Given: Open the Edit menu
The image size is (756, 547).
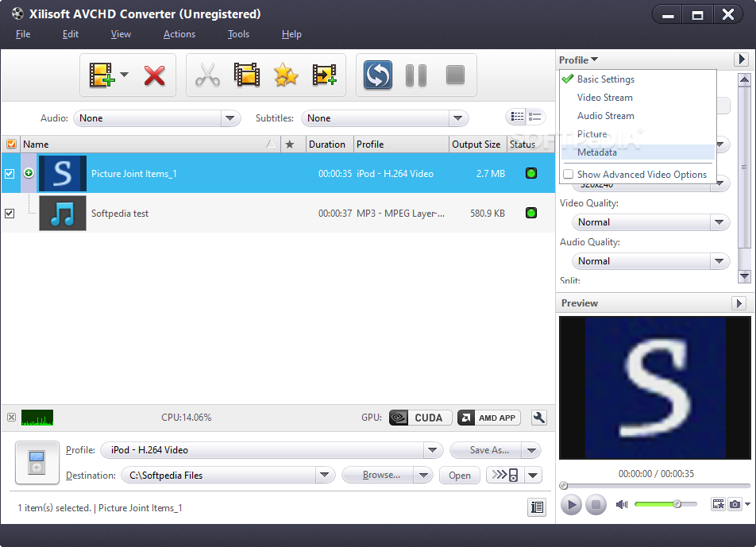Looking at the screenshot, I should tap(71, 34).
